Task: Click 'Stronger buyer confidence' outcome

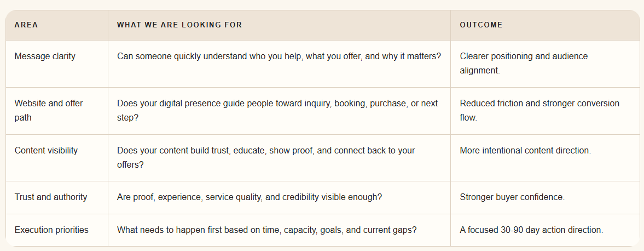Action: 512,197
